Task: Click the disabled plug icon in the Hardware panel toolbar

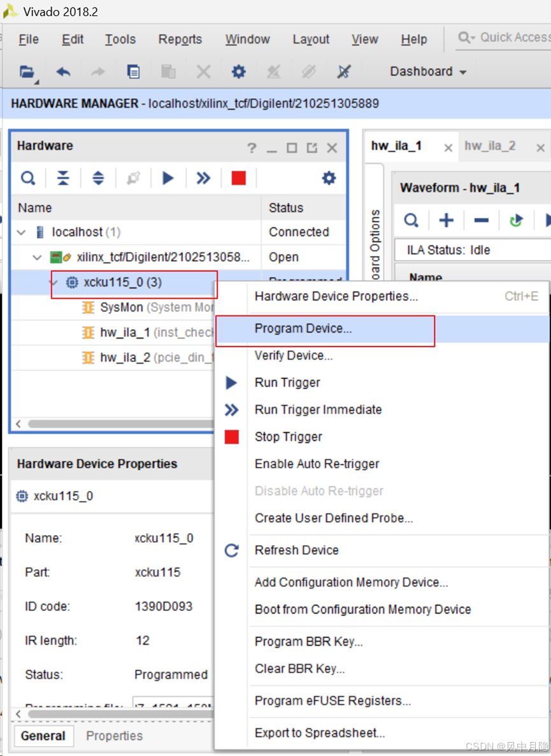Action: pos(134,178)
